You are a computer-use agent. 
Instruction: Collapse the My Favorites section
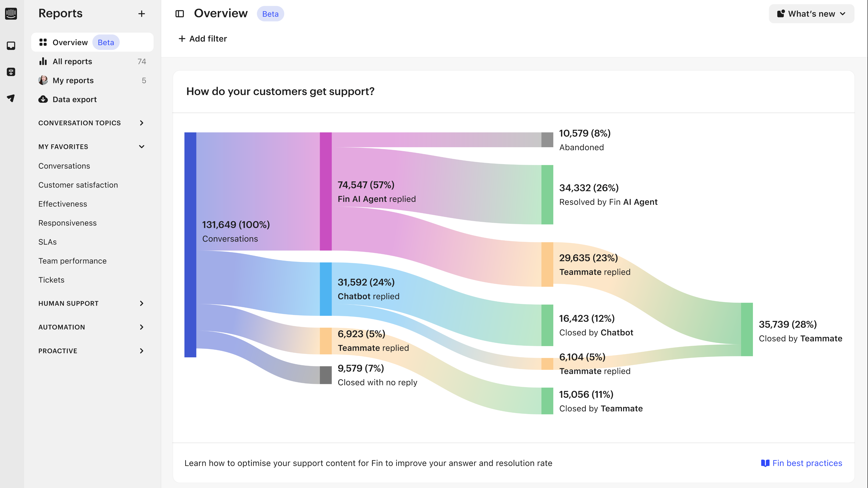click(x=142, y=147)
